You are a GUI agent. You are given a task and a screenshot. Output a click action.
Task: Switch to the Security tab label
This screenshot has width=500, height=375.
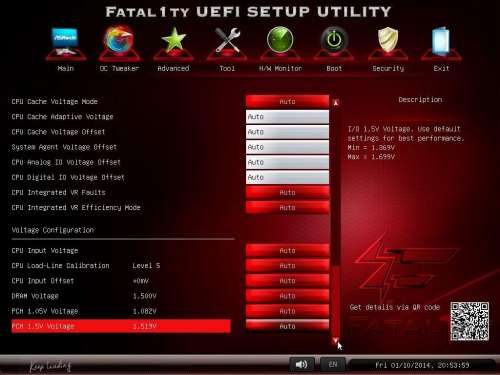coord(388,68)
